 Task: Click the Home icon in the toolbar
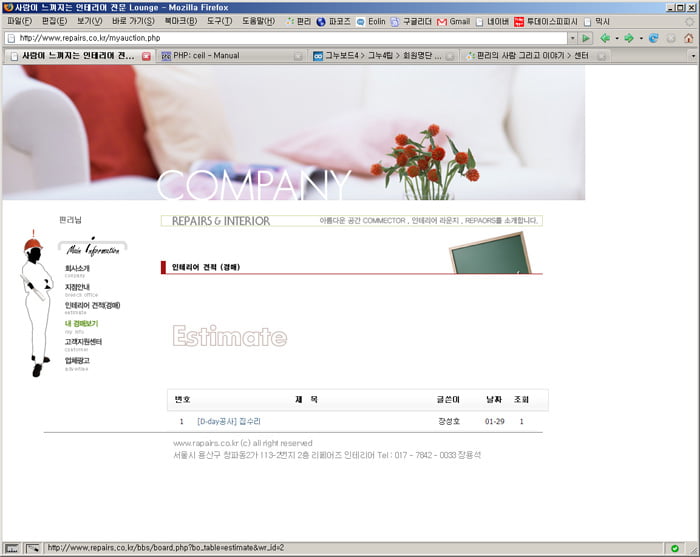(x=688, y=38)
